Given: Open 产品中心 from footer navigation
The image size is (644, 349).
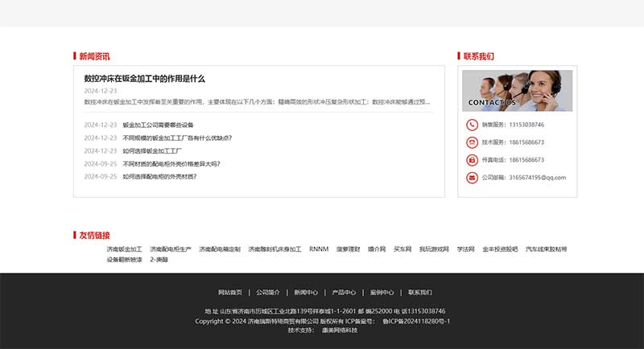Looking at the screenshot, I should point(344,293).
